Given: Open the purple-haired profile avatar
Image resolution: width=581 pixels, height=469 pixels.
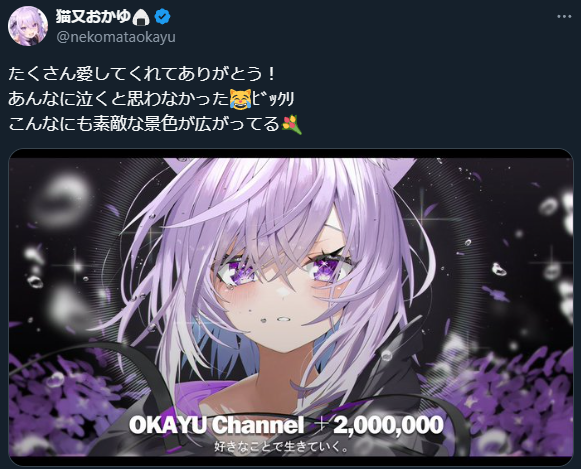Looking at the screenshot, I should [28, 26].
